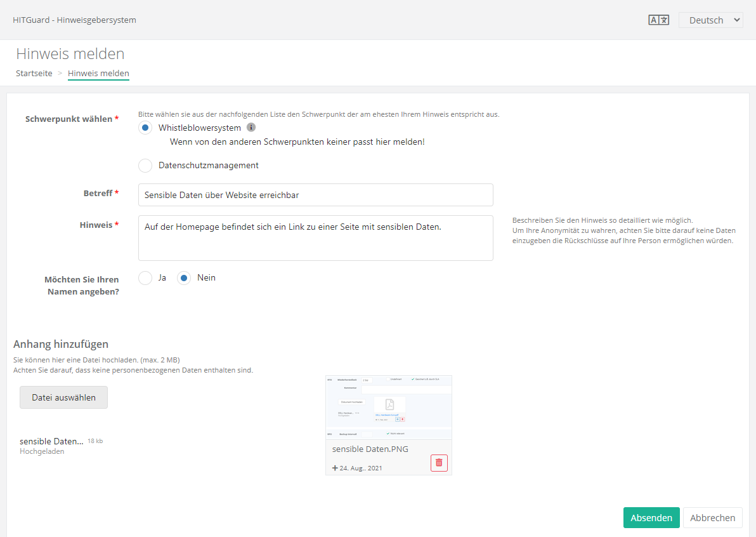Click the HITGuard - Hinweisgebersystem header title
Screen dimensions: 756x537
pos(74,20)
